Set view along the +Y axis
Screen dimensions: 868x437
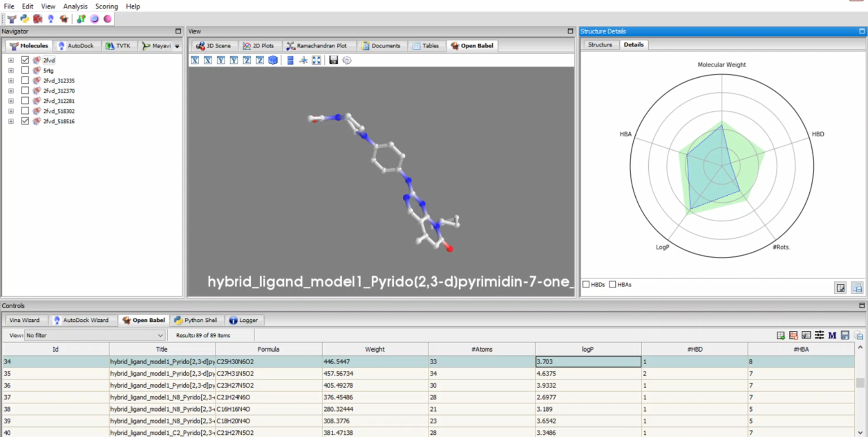234,60
